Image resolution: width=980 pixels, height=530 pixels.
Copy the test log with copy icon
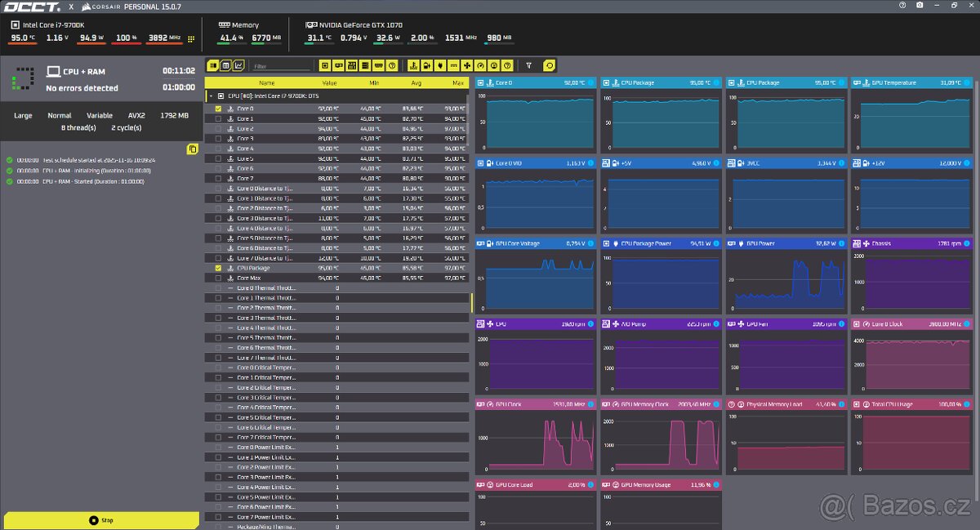pos(192,149)
